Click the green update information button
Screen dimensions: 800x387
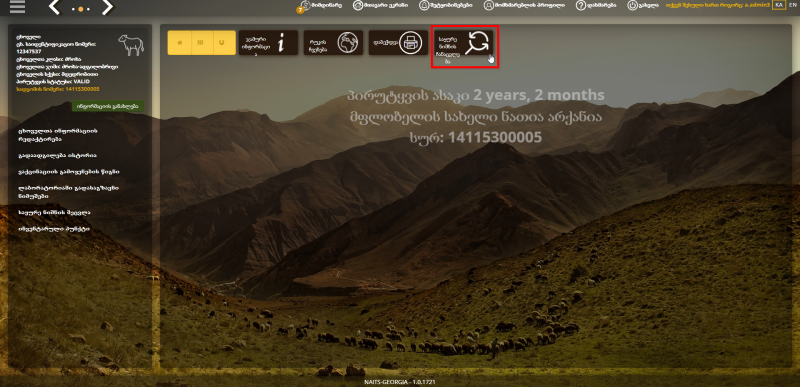108,107
